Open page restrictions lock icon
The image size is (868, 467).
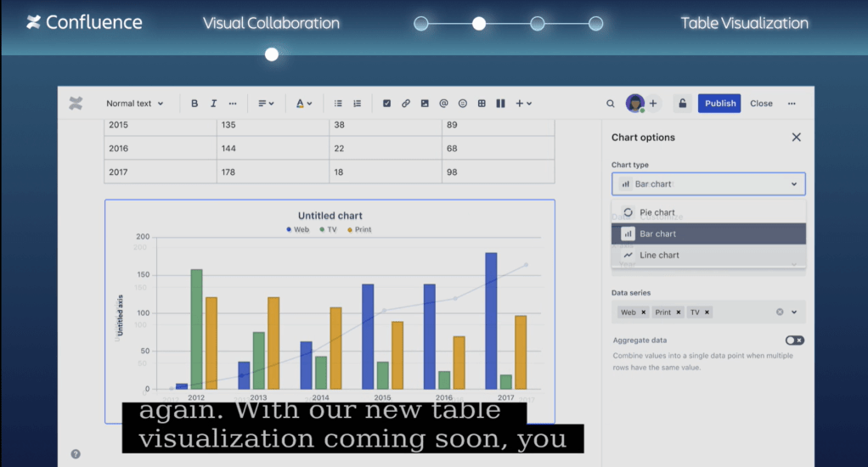coord(681,104)
